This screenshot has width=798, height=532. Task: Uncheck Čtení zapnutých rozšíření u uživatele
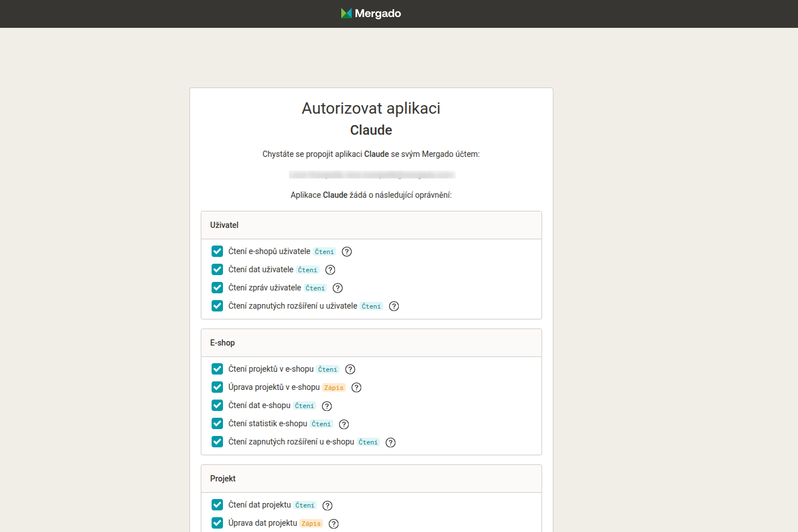[x=217, y=306]
